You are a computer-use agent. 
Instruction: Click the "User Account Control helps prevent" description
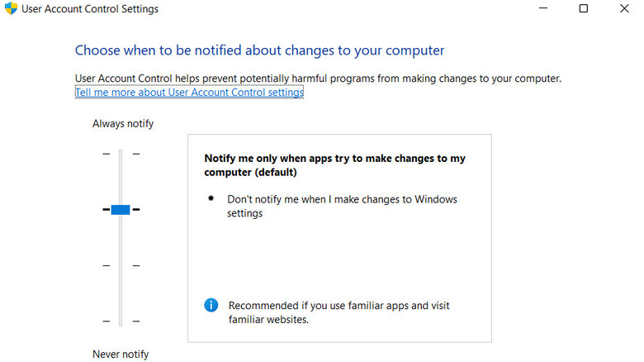318,79
